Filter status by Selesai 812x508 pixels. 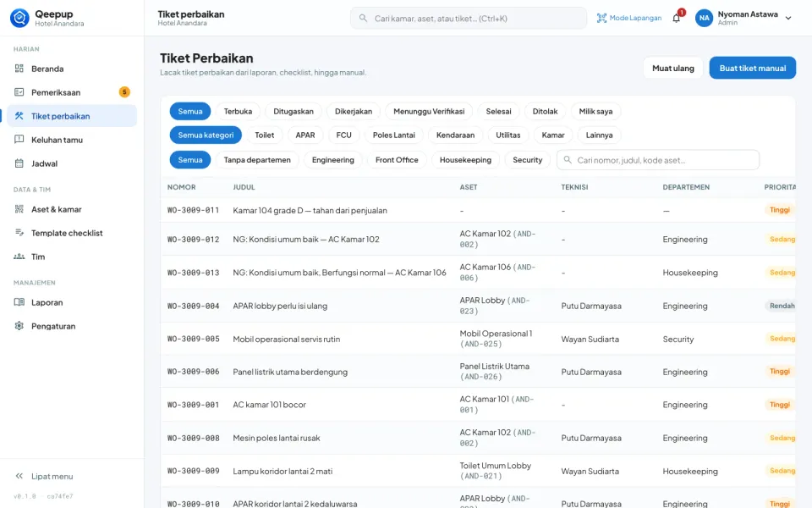coord(498,111)
